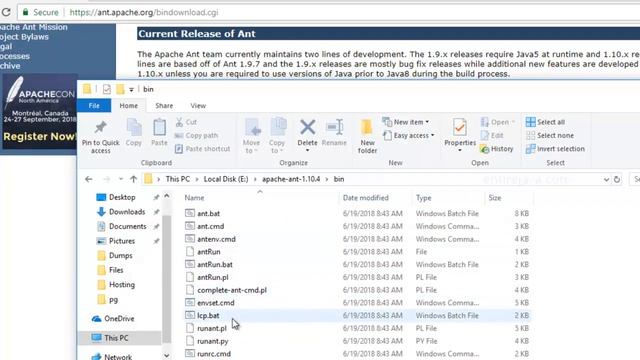
Task: Sort by the Date modified column
Action: click(365, 198)
